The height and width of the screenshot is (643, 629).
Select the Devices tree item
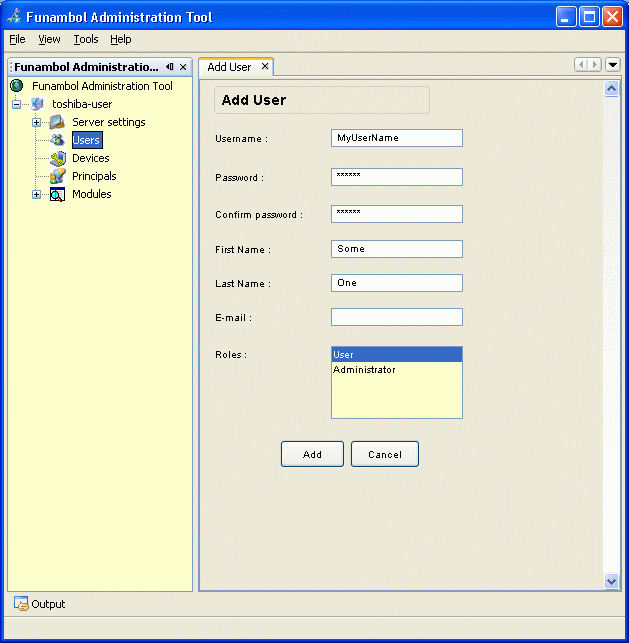coord(91,158)
